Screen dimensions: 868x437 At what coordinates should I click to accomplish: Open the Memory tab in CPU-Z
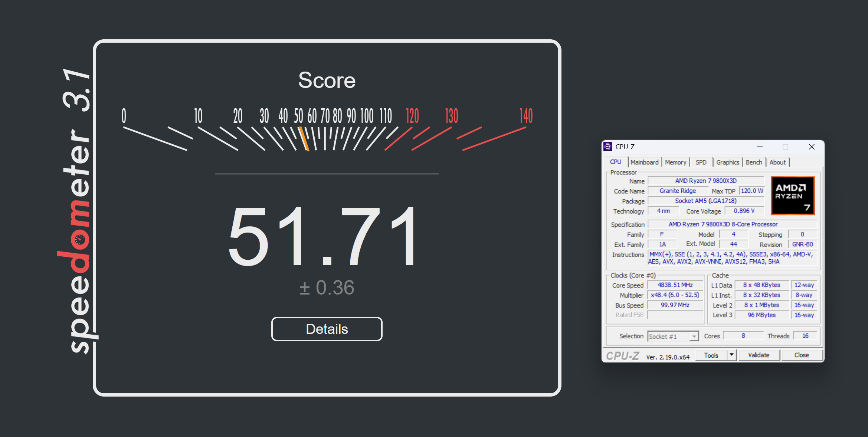click(x=675, y=162)
